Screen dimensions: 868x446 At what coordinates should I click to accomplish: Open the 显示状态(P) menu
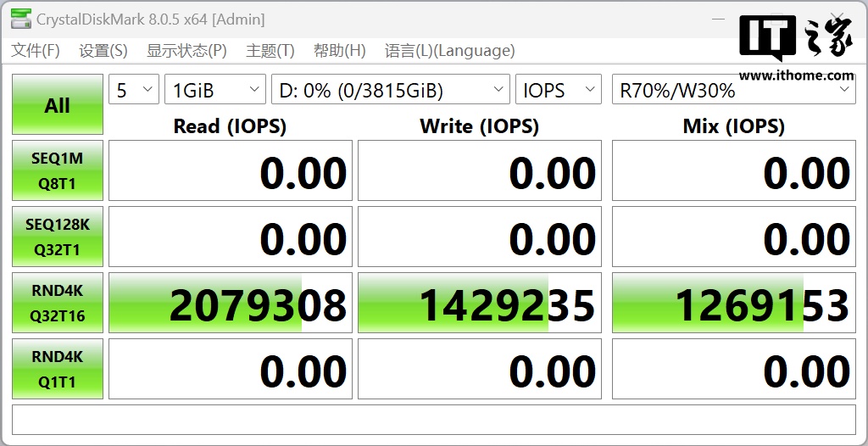(x=186, y=51)
